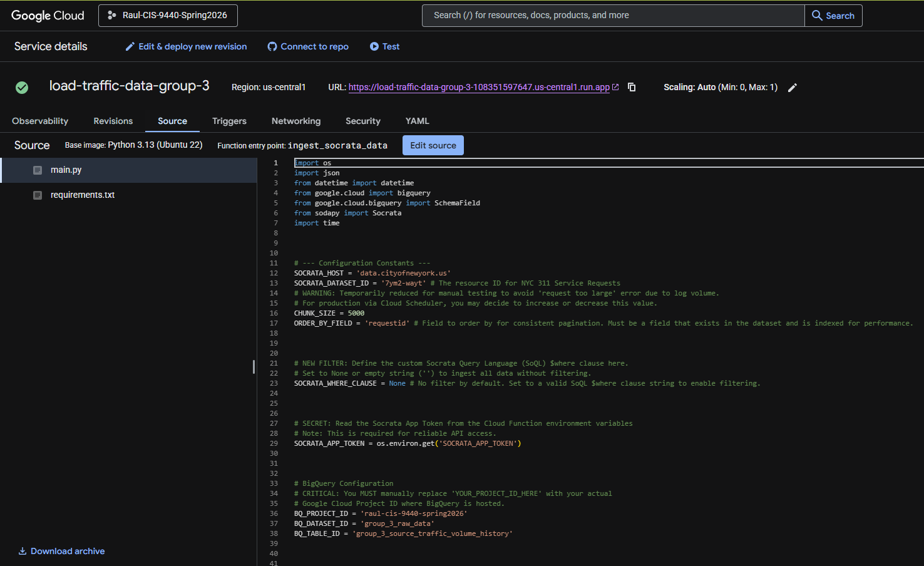Open the Security tab
This screenshot has height=566, width=924.
pyautogui.click(x=363, y=121)
